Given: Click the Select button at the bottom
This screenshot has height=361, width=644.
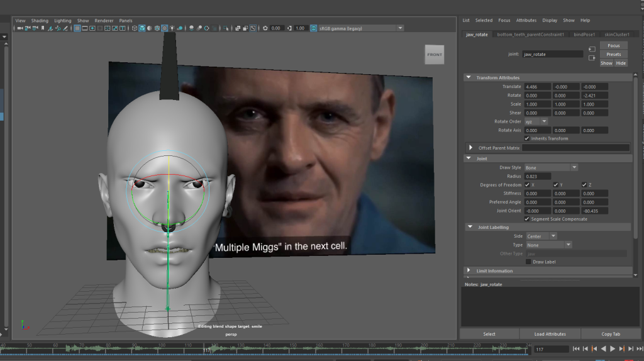Looking at the screenshot, I should pyautogui.click(x=489, y=334).
